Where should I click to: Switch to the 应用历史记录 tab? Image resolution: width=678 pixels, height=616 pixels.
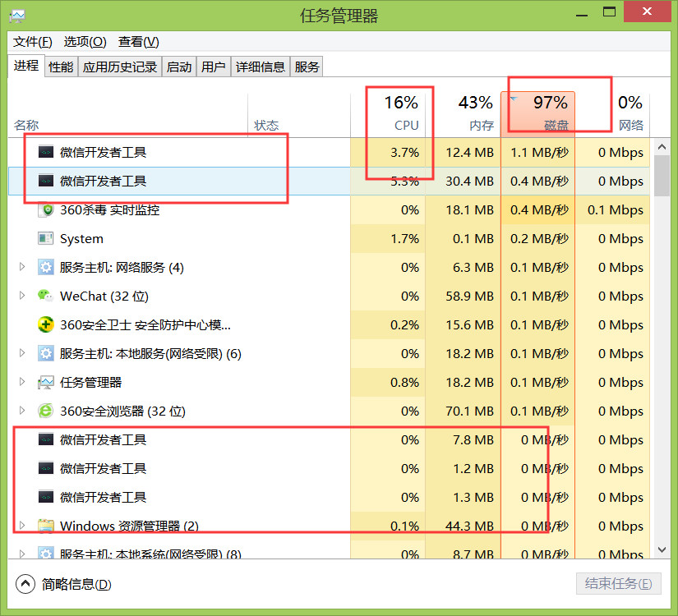point(120,67)
